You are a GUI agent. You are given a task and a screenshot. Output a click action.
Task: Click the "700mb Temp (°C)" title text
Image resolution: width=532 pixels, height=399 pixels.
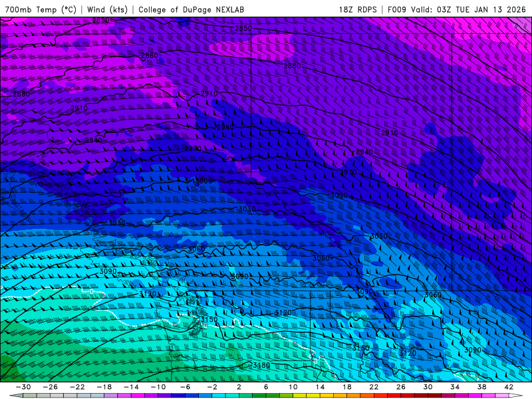click(41, 9)
